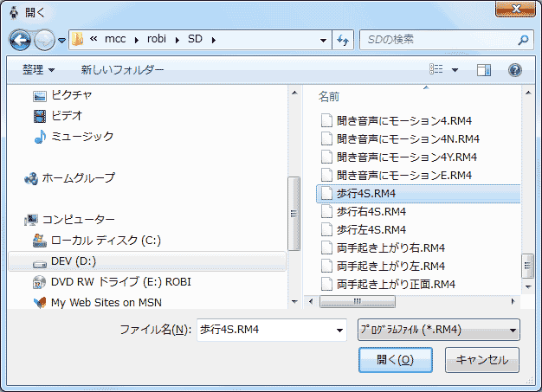
Task: Select file 両手起き上がり左.RM4
Action: pyautogui.click(x=390, y=266)
